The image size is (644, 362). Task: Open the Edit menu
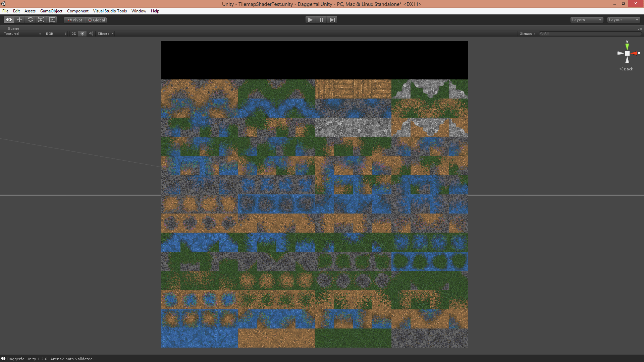(16, 11)
